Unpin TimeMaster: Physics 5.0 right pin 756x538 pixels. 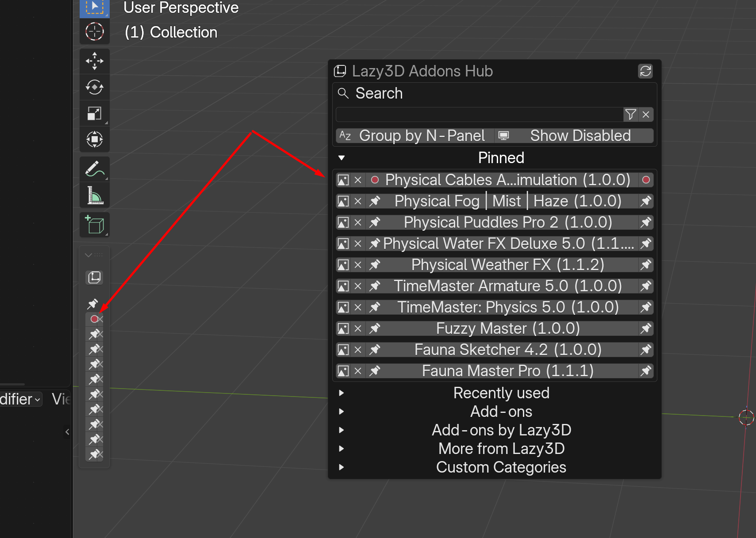coord(646,307)
